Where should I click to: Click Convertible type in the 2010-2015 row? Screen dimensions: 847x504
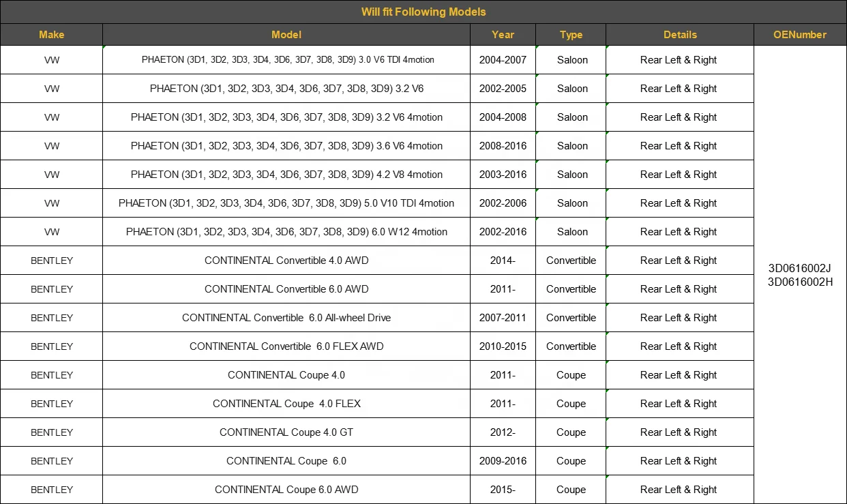[x=571, y=346]
